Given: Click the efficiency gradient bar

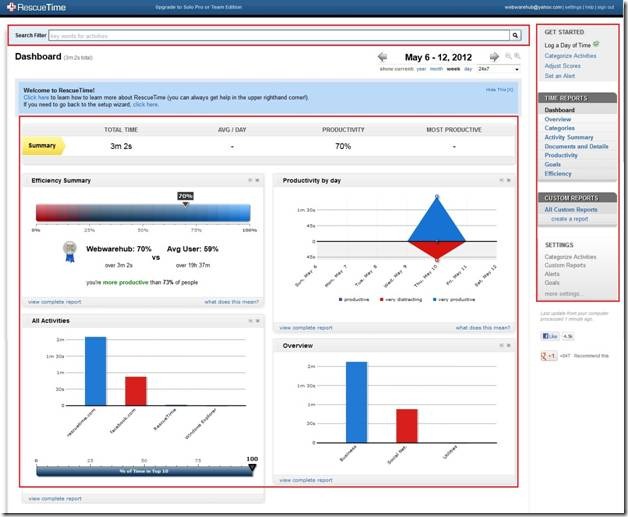Looking at the screenshot, I should (143, 213).
